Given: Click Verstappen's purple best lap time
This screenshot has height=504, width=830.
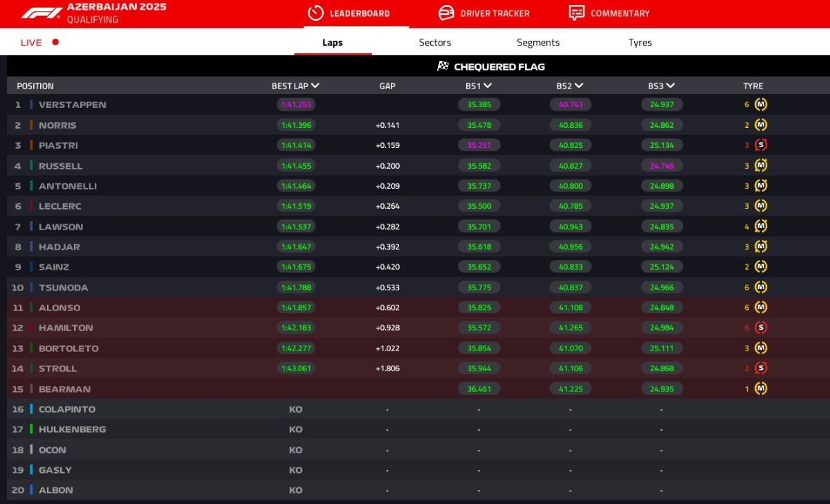Looking at the screenshot, I should [x=295, y=105].
